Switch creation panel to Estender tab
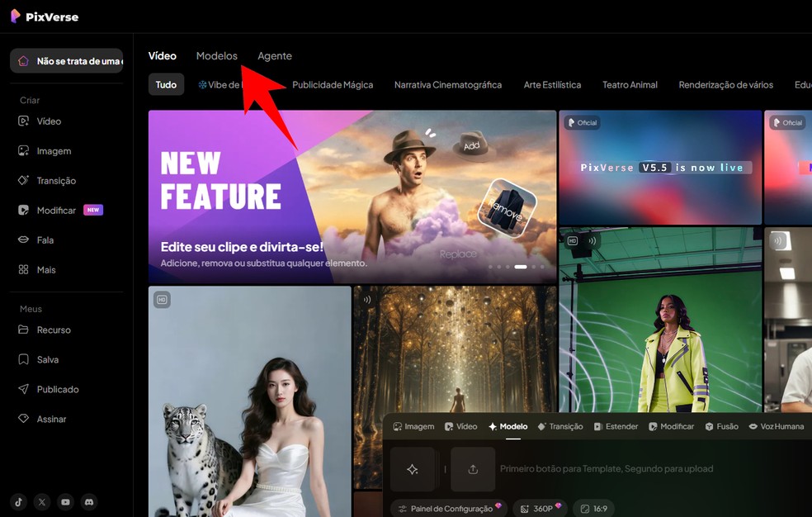The height and width of the screenshot is (517, 812). [x=616, y=426]
